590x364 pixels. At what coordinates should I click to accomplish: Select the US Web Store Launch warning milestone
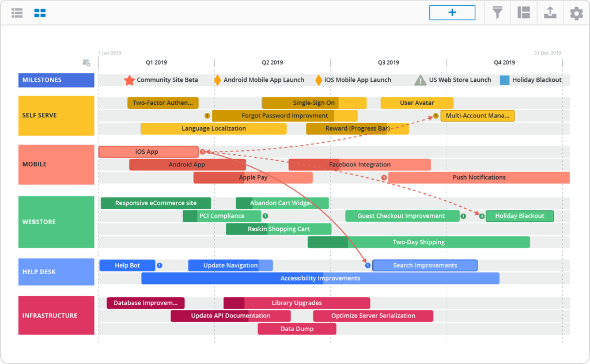420,80
